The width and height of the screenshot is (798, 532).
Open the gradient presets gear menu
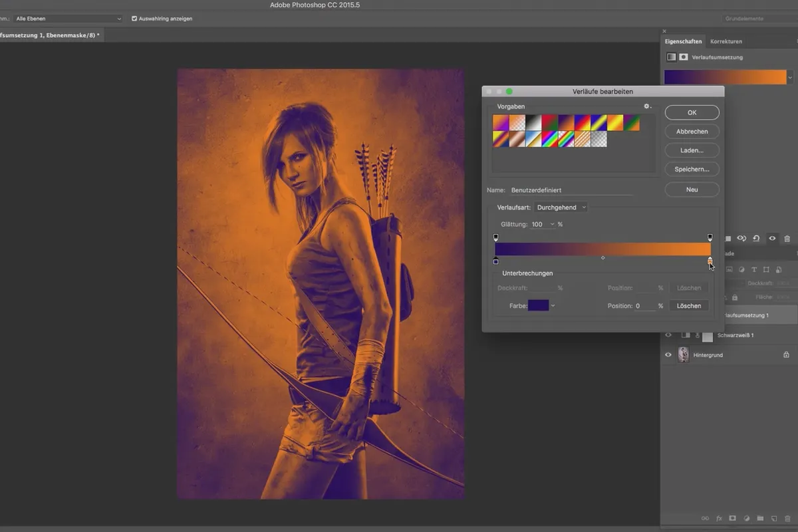647,106
